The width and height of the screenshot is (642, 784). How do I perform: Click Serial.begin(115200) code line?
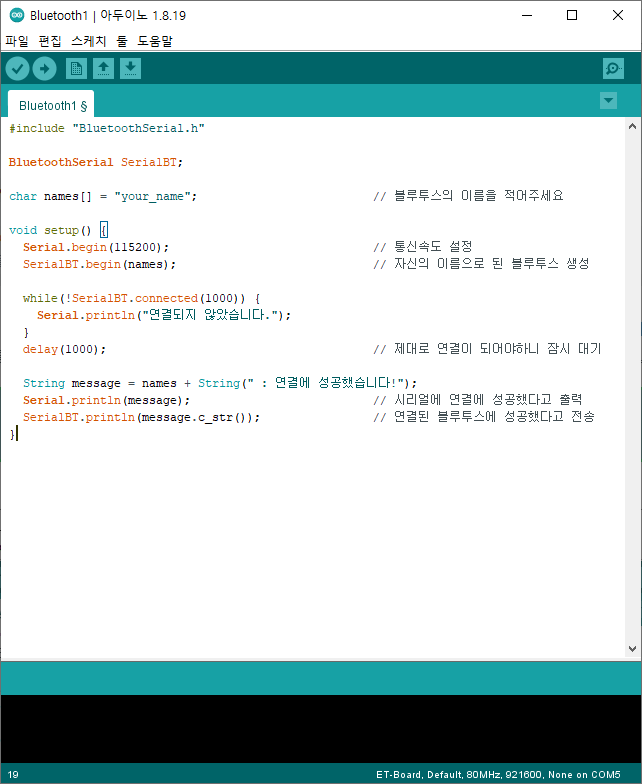[96, 248]
